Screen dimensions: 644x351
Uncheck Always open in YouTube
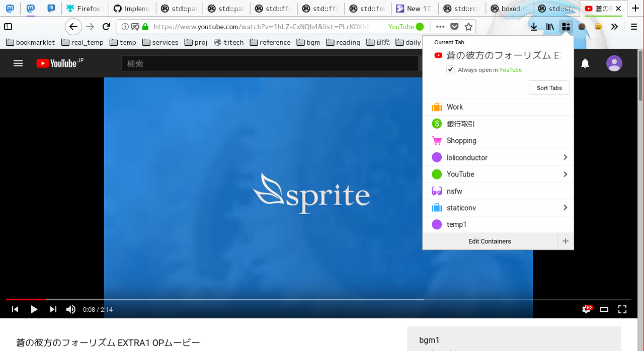(x=451, y=69)
